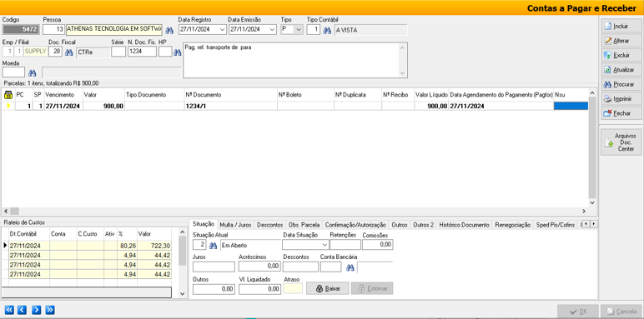
Task: Click the Acréscimos value field
Action: point(259,267)
